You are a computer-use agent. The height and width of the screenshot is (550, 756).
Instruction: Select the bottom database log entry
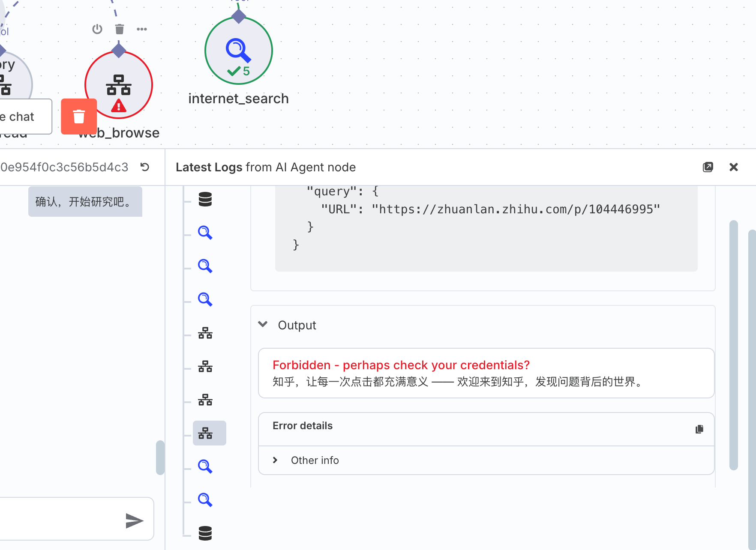205,533
